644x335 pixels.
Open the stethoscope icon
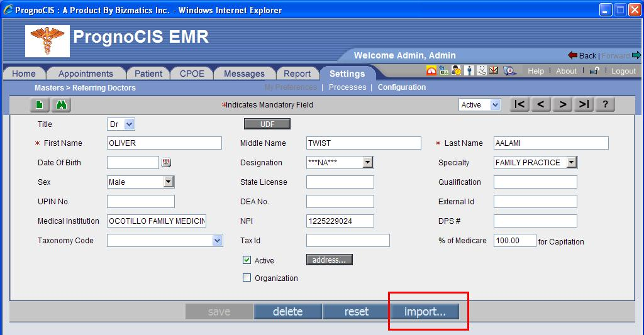(x=481, y=70)
